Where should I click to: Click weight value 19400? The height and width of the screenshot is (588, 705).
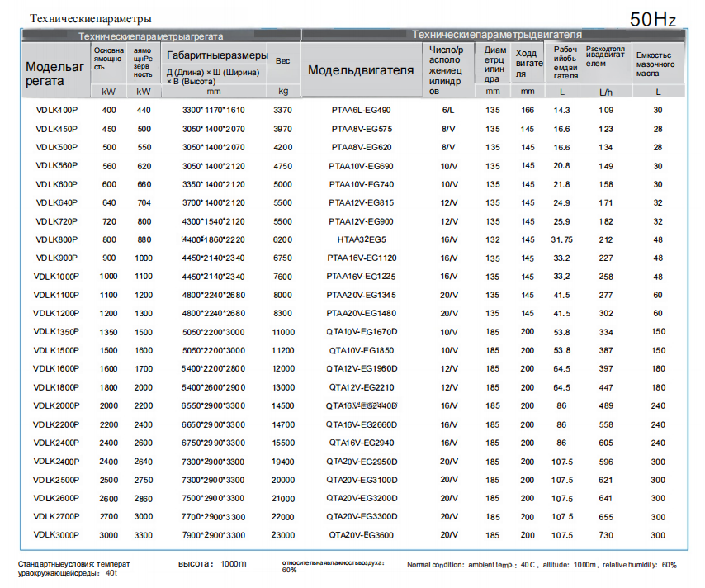(x=283, y=462)
